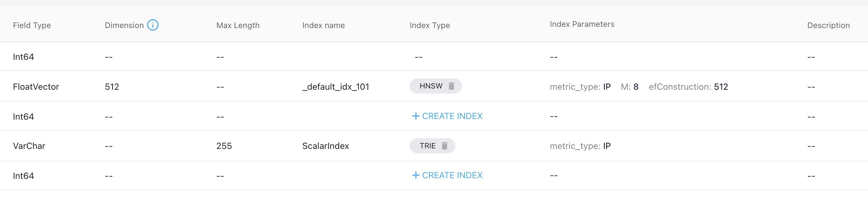Click the Dimension column header label
This screenshot has width=868, height=200.
tap(124, 25)
